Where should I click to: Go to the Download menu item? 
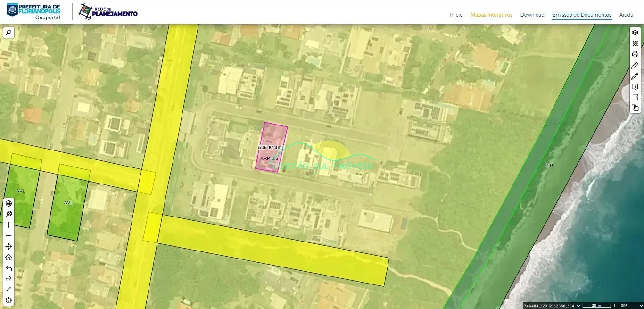coord(532,15)
